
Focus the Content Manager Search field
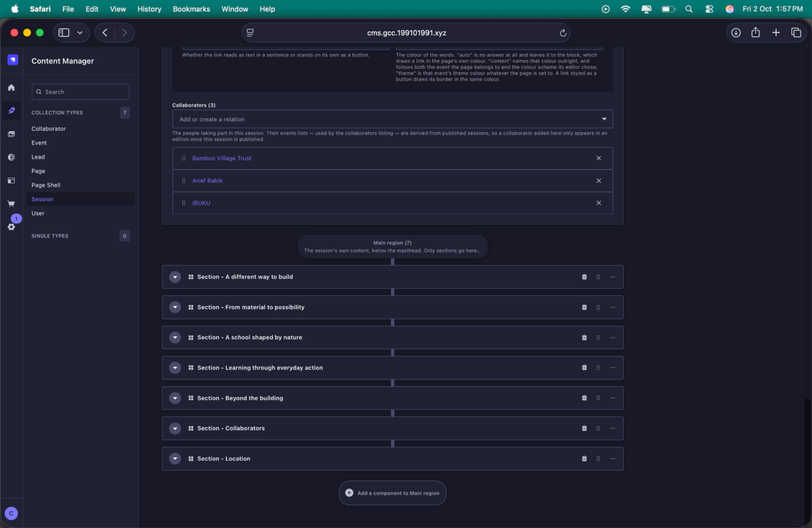tap(81, 92)
